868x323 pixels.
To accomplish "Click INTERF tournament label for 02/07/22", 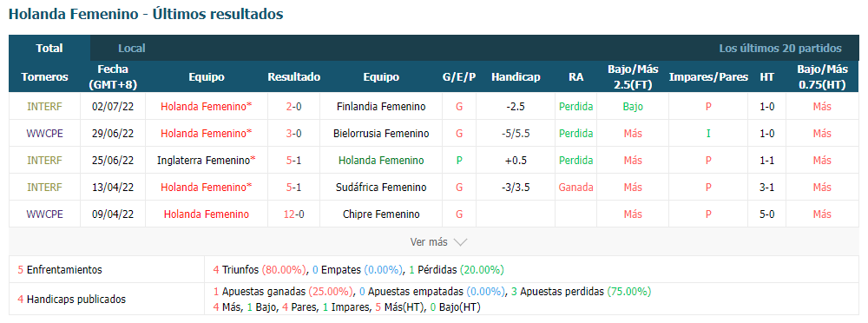I will click(44, 107).
